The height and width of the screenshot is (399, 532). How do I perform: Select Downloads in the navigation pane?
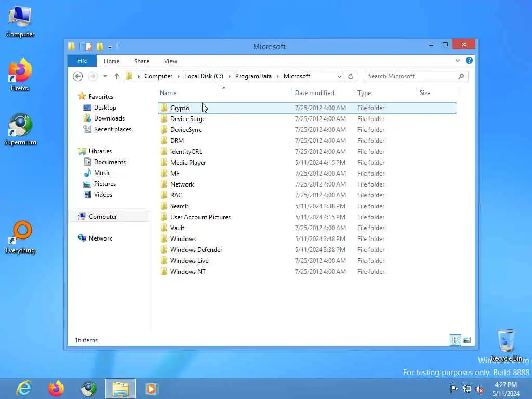pos(109,118)
